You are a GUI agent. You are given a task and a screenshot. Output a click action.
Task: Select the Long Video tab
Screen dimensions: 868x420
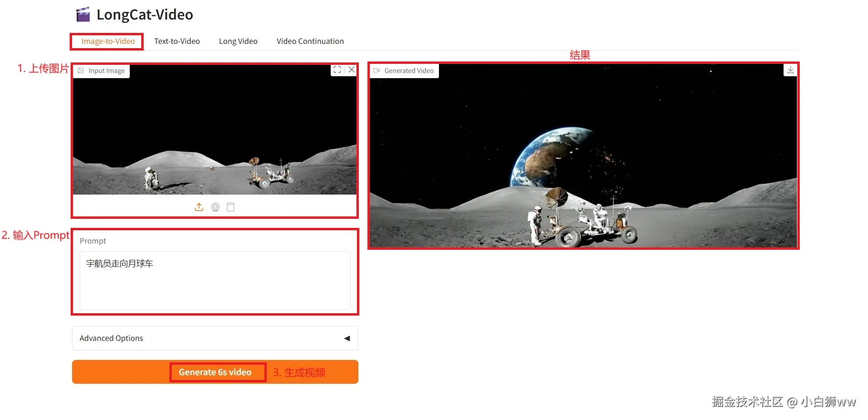click(238, 41)
